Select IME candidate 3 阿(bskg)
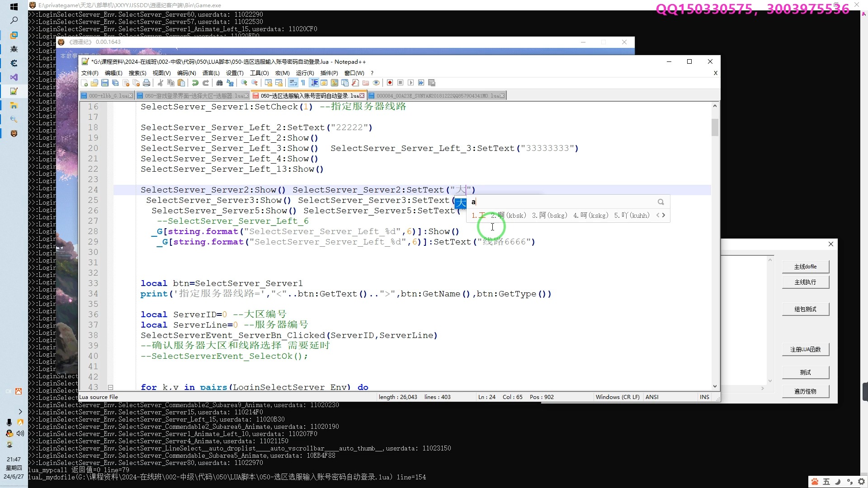The image size is (868, 488). pos(549,216)
